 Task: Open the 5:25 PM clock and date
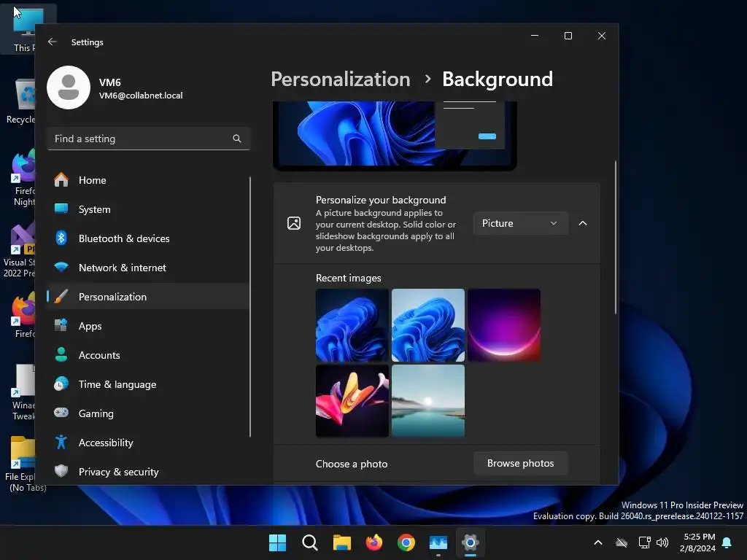click(697, 542)
